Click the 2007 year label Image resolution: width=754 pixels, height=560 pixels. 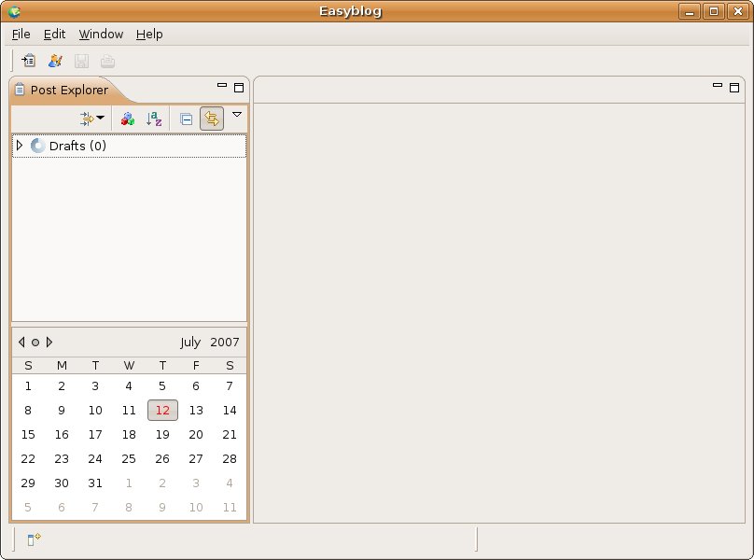(x=225, y=342)
